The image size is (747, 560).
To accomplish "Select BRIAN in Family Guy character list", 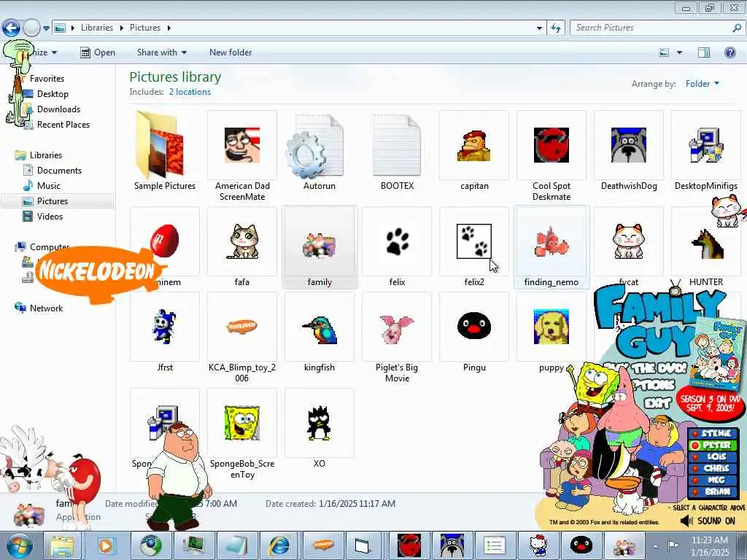I will click(713, 492).
